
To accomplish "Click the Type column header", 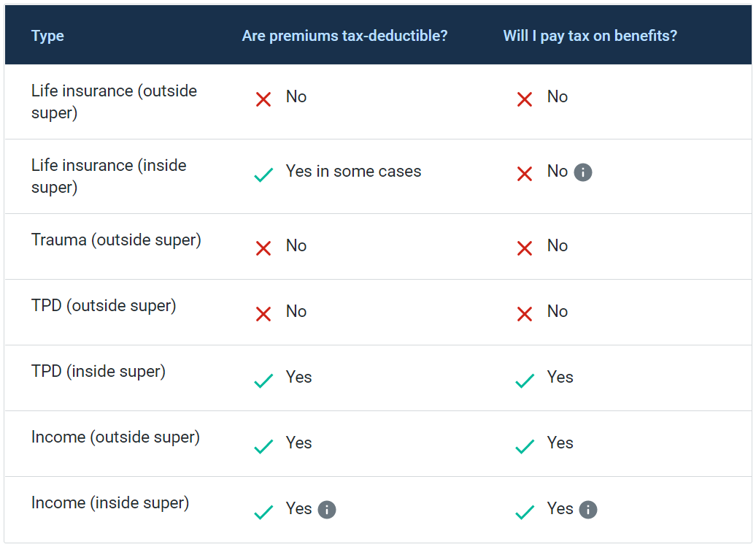I will click(47, 36).
